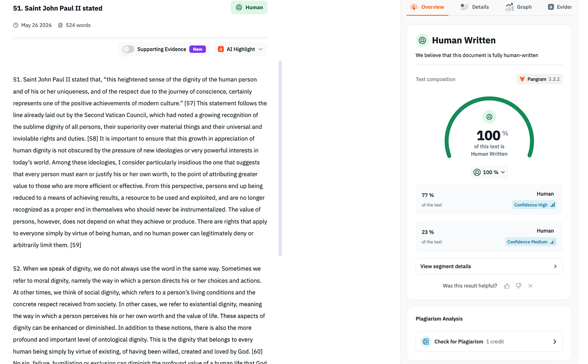
Task: Open View segment details
Action: (489, 266)
